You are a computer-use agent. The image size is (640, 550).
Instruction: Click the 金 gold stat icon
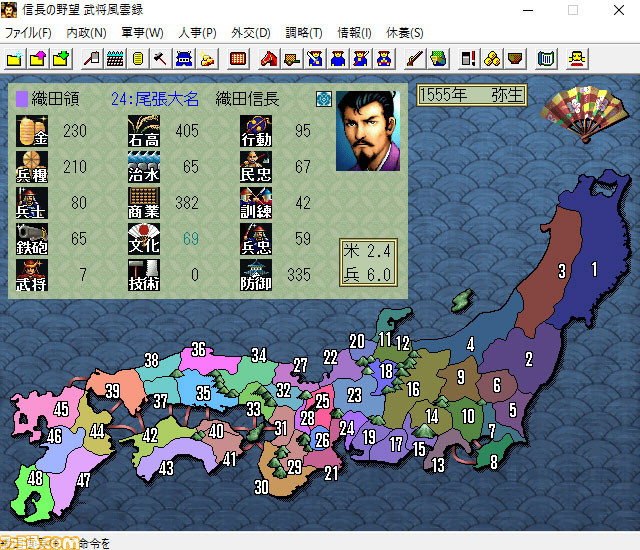coord(33,132)
